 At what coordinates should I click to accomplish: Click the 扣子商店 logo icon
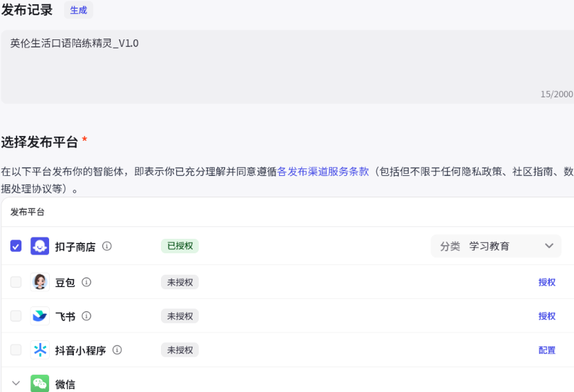click(x=40, y=246)
